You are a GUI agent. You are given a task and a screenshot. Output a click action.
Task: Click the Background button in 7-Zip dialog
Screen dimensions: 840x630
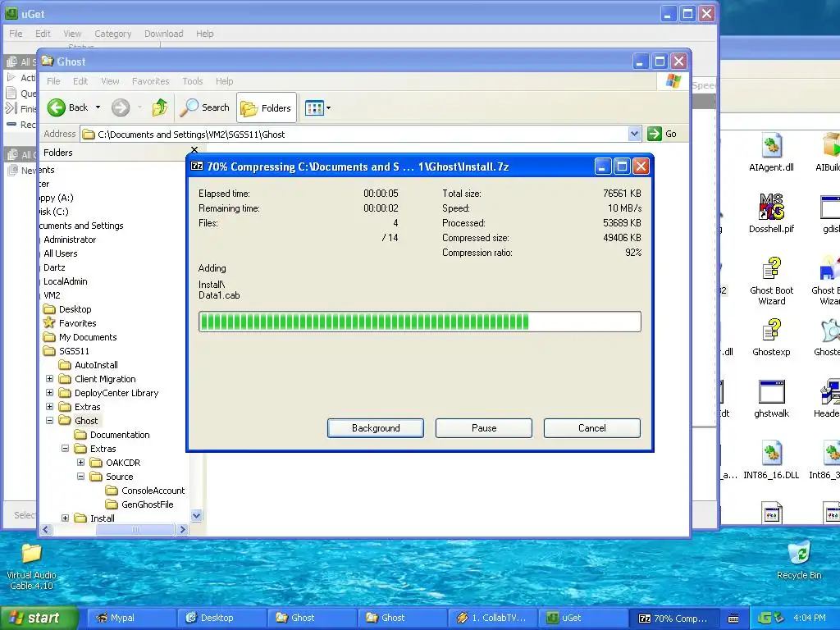click(376, 428)
